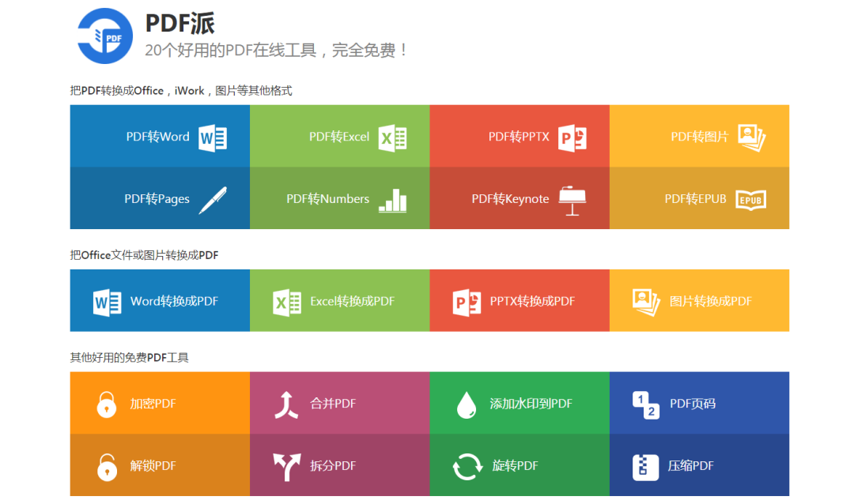Viewport: 854px width, 504px height.
Task: Click the open padlock icon for 解锁PDF
Action: pyautogui.click(x=107, y=467)
